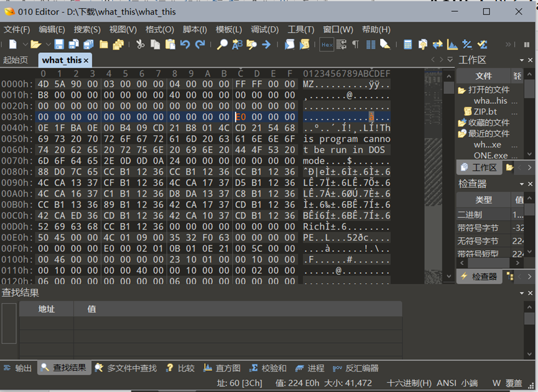The width and height of the screenshot is (538, 392).
Task: Click the pause icon at toolbar end
Action: click(x=527, y=45)
